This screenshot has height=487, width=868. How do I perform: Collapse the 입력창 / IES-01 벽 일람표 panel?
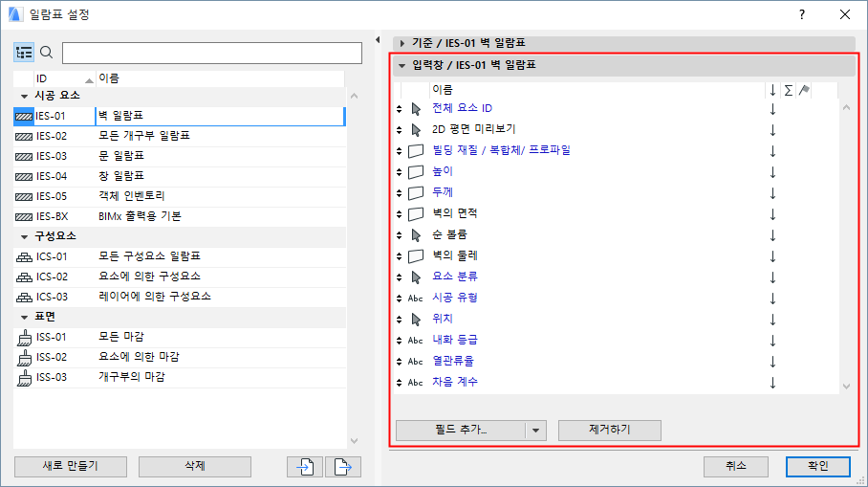(x=402, y=65)
